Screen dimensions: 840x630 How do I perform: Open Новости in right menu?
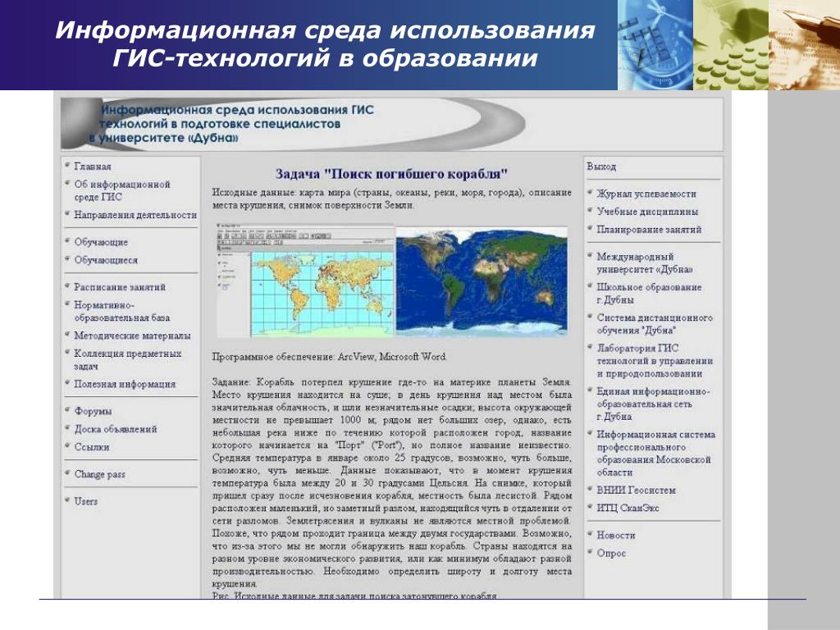(616, 535)
